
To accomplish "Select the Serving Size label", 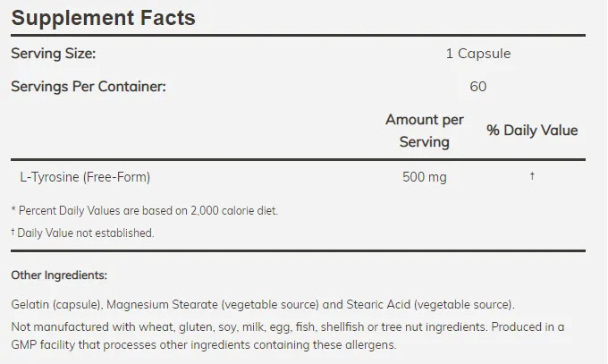I will coord(53,54).
